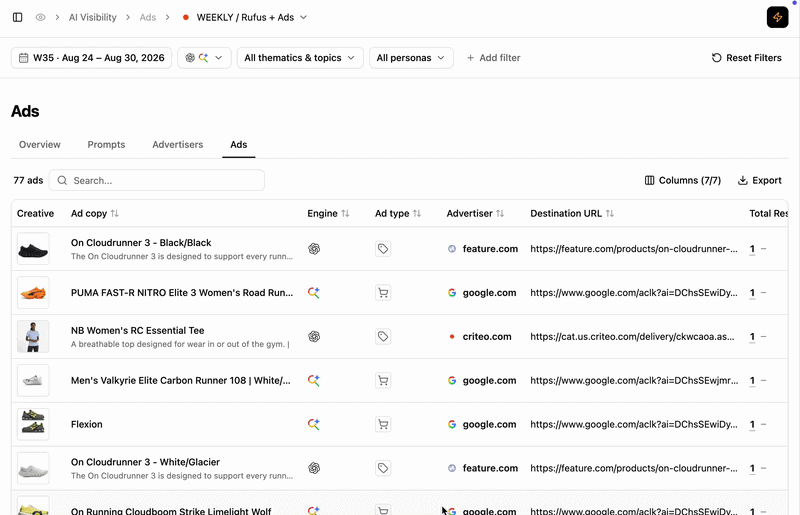Screen dimensions: 800x515
Task: Click tag ad type icon for NB Women's Tee
Action: coord(383,336)
